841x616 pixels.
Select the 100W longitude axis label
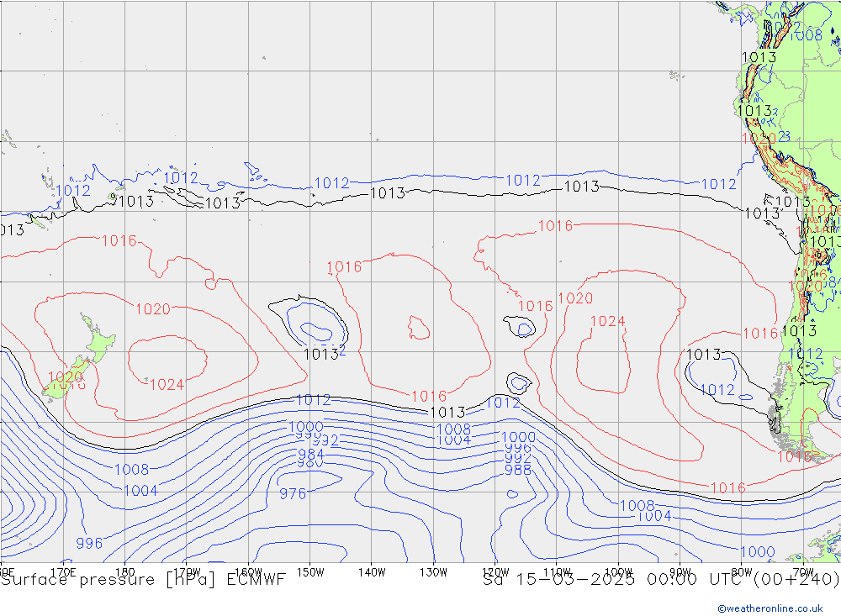tap(618, 571)
